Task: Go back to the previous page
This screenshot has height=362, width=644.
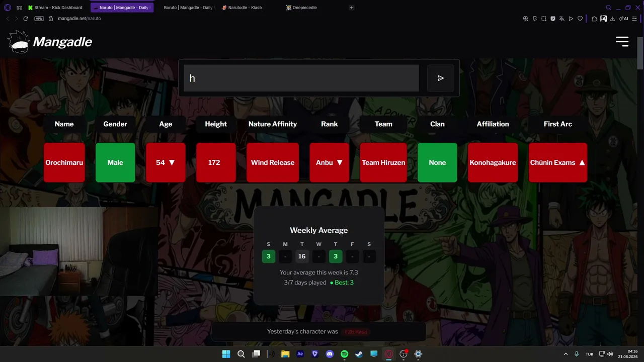Action: click(x=8, y=19)
